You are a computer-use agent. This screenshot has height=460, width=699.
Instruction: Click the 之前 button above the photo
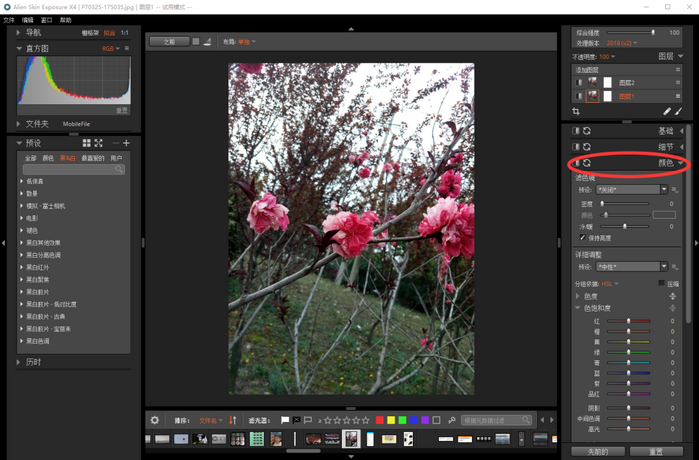point(169,42)
